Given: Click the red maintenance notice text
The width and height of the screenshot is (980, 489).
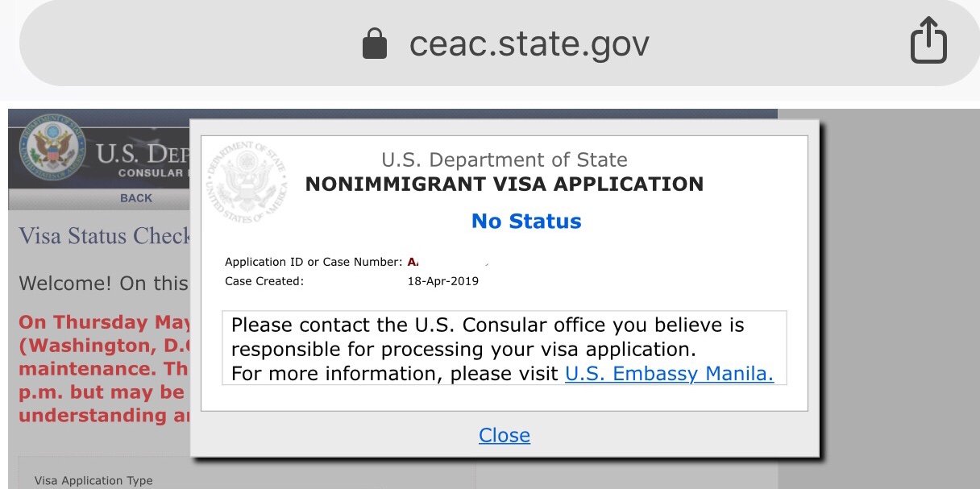Looking at the screenshot, I should pos(105,369).
